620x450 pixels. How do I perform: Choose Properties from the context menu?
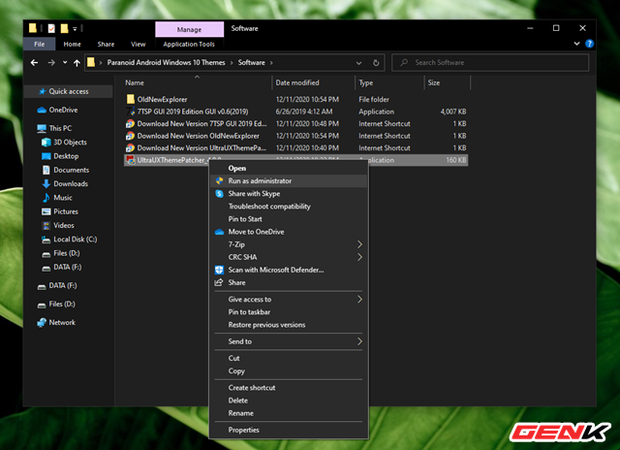(x=243, y=430)
